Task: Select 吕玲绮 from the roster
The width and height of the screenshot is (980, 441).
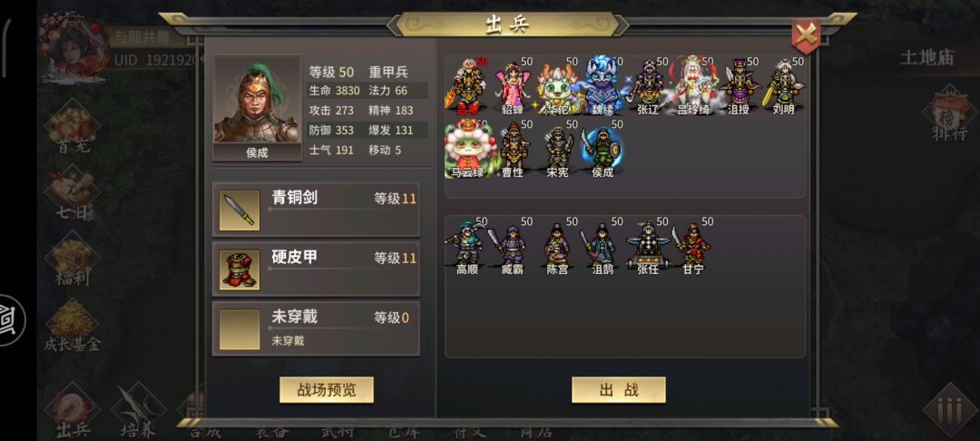Action: (692, 86)
